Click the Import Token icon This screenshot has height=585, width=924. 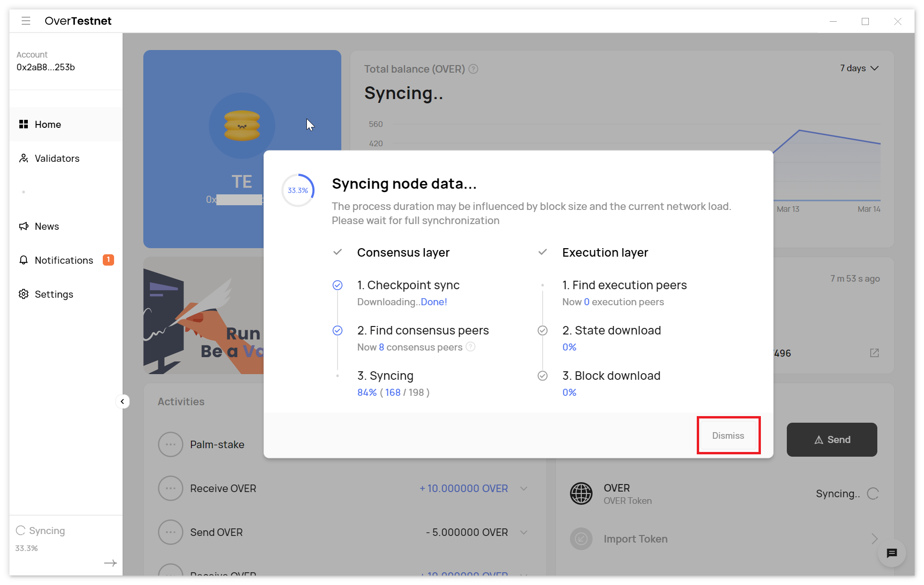click(x=581, y=539)
